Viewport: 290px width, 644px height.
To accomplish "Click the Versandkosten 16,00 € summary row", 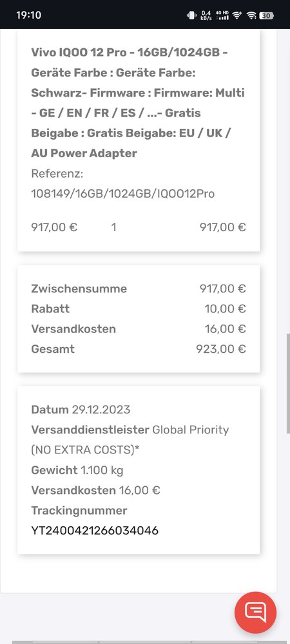I will pyautogui.click(x=139, y=329).
